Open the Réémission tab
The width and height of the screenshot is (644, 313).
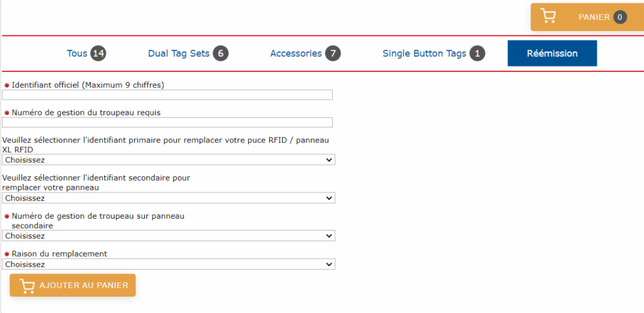(552, 54)
